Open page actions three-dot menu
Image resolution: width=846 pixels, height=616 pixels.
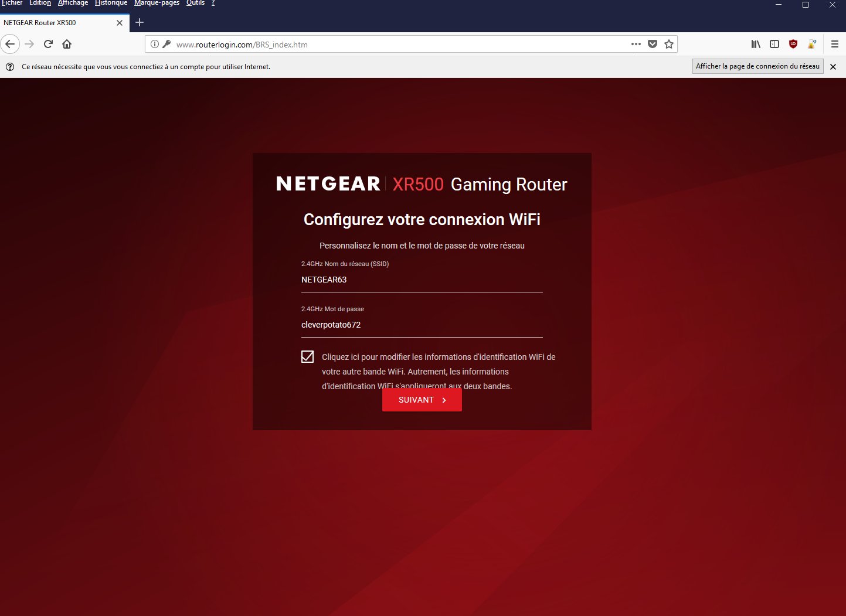point(636,44)
